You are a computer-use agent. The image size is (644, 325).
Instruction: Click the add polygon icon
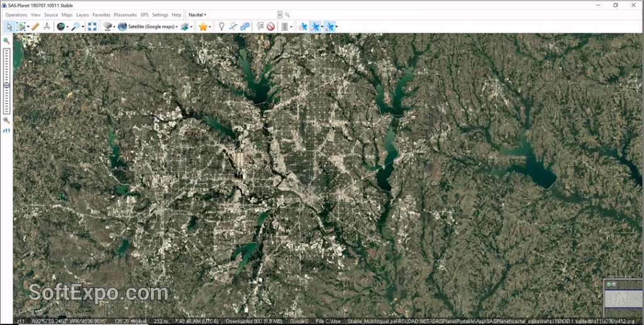click(x=245, y=26)
